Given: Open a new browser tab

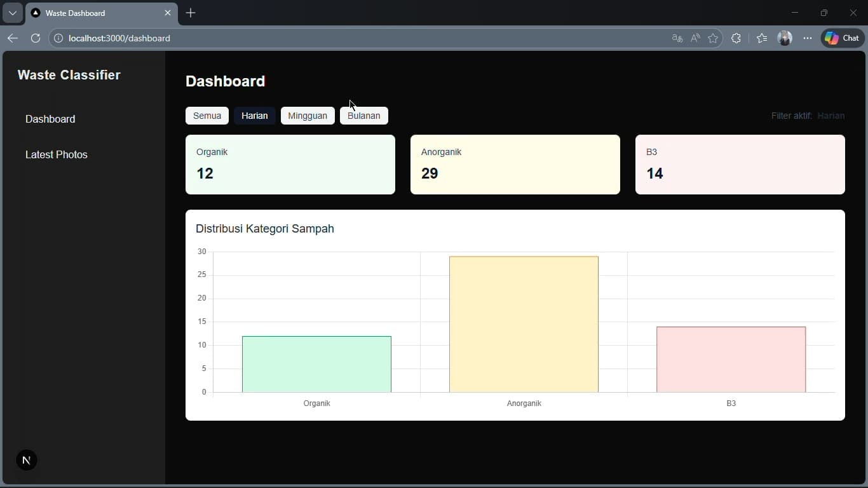Looking at the screenshot, I should click(x=191, y=13).
